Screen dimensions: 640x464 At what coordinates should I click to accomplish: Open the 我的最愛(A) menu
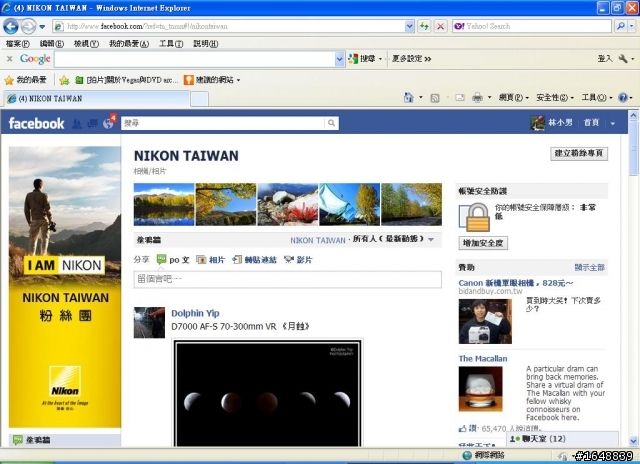pyautogui.click(x=129, y=43)
